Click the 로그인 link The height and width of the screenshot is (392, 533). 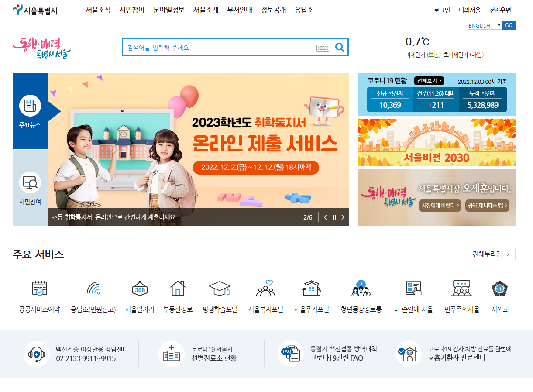[x=442, y=10]
